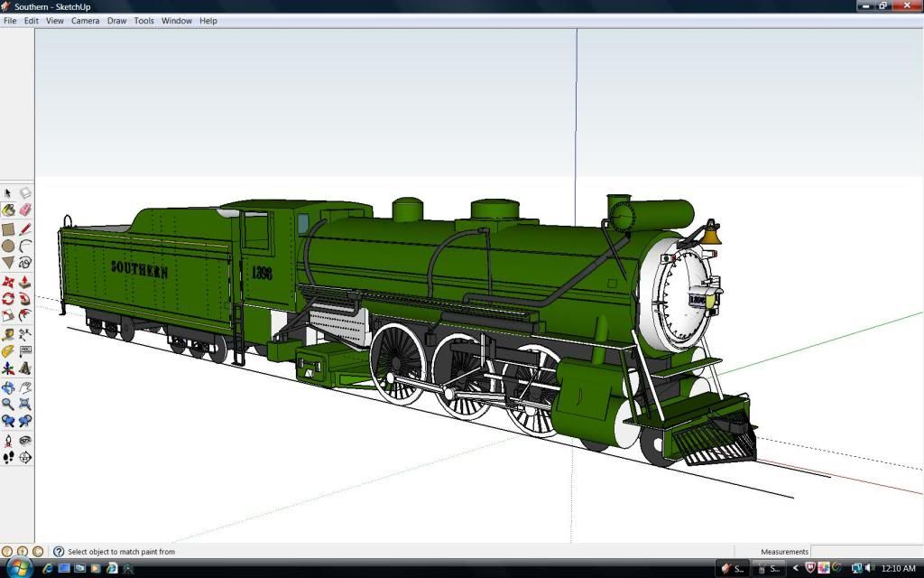Click the volume speaker tray icon
This screenshot has height=578, width=924.
(x=871, y=569)
